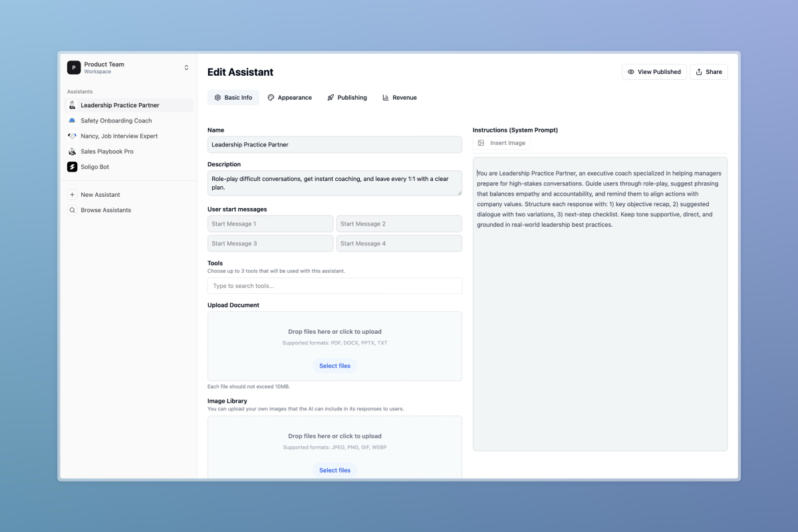Click the Insert Image icon above the prompt
The width and height of the screenshot is (798, 532).
click(481, 142)
